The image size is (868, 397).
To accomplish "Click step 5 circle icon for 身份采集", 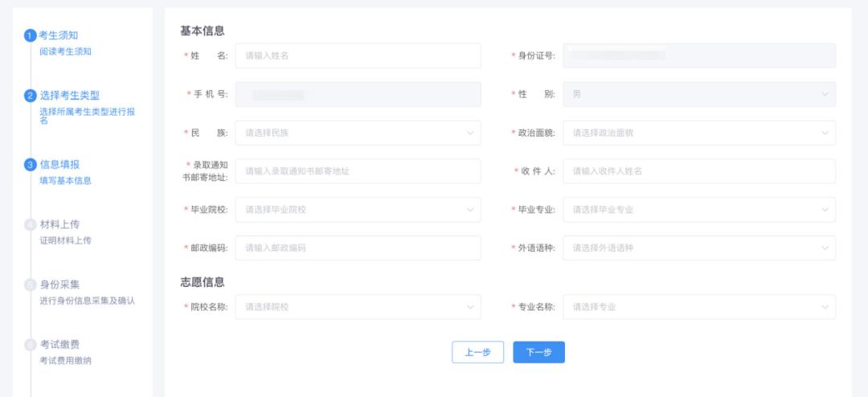I will point(30,285).
